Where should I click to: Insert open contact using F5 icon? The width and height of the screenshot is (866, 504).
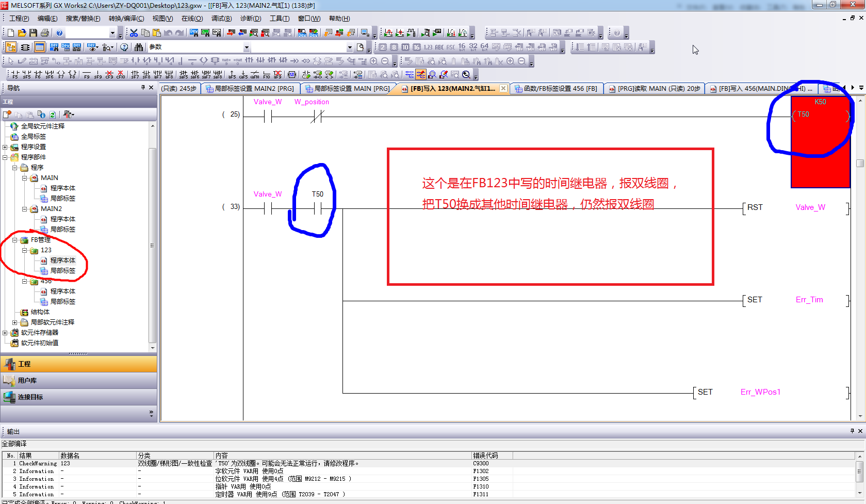(14, 75)
